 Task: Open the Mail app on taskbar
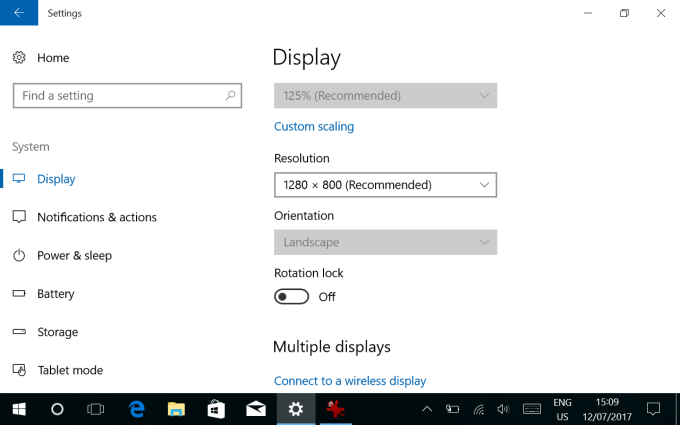click(x=255, y=409)
